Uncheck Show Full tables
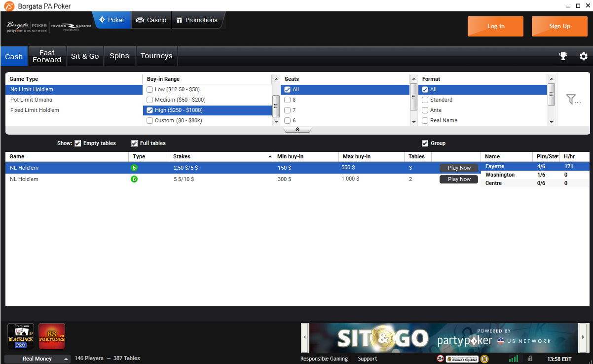The image size is (593, 364). tap(134, 144)
